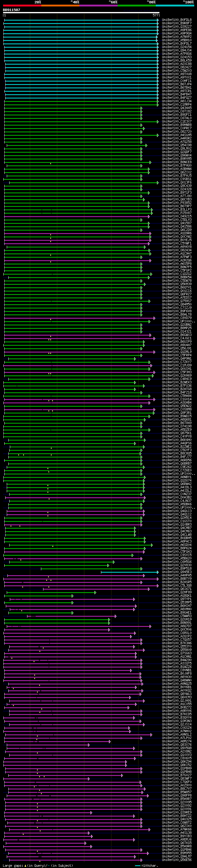Select the white query bar BB911507

coord(81,13)
